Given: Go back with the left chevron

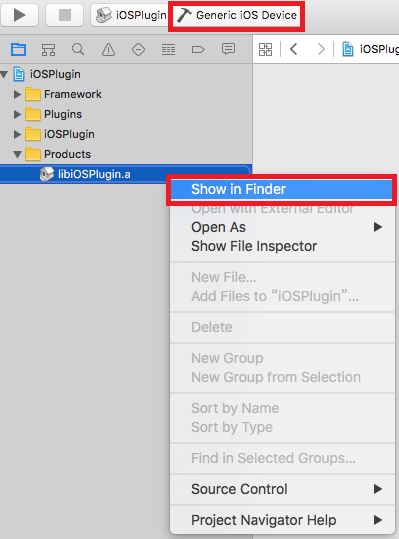Looking at the screenshot, I should (x=293, y=49).
